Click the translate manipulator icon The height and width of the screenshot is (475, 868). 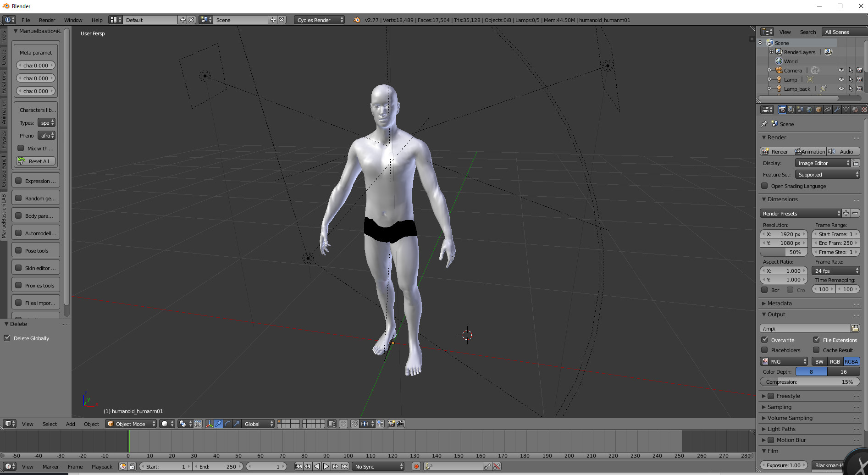[218, 424]
